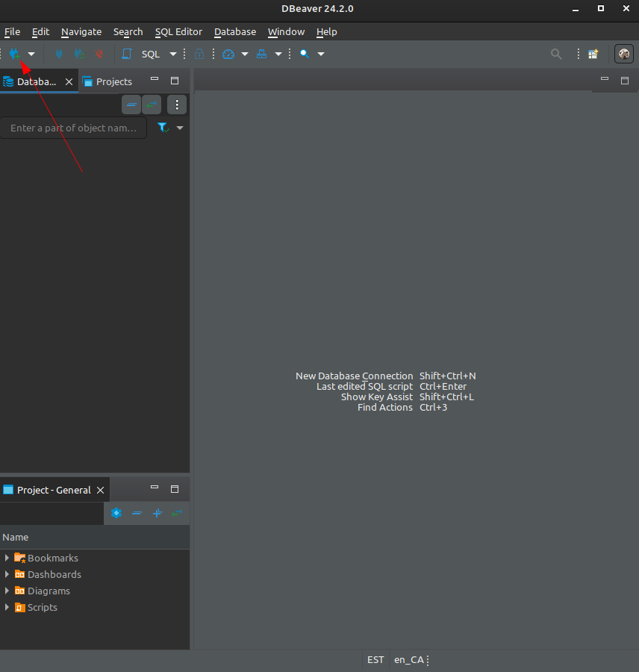Click the database tools network icon
This screenshot has height=672, width=639.
click(261, 54)
